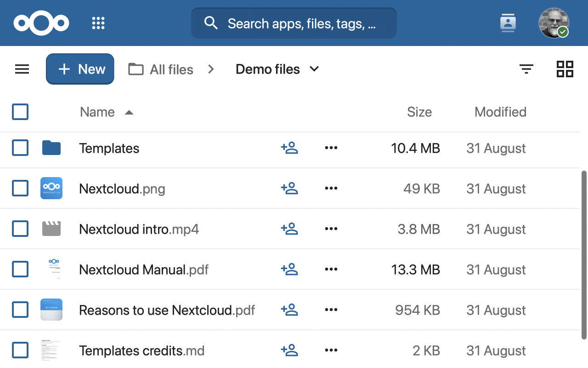Click the New button

tap(80, 69)
